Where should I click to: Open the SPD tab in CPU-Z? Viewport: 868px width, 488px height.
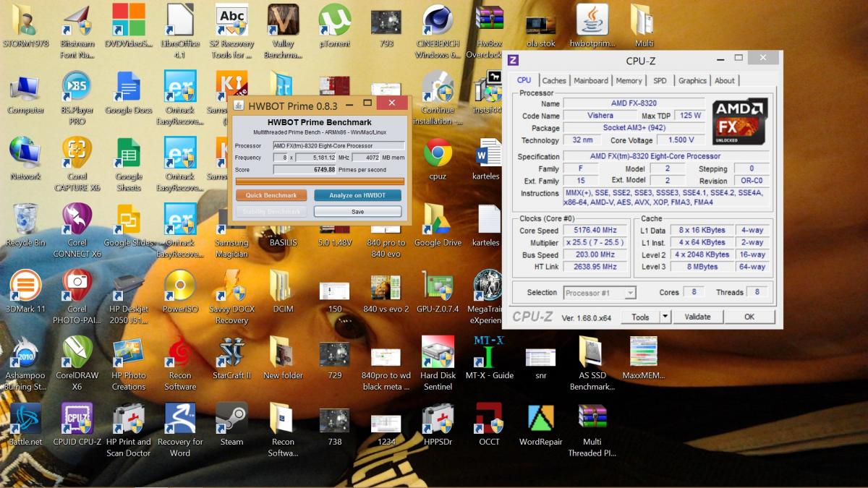(660, 80)
